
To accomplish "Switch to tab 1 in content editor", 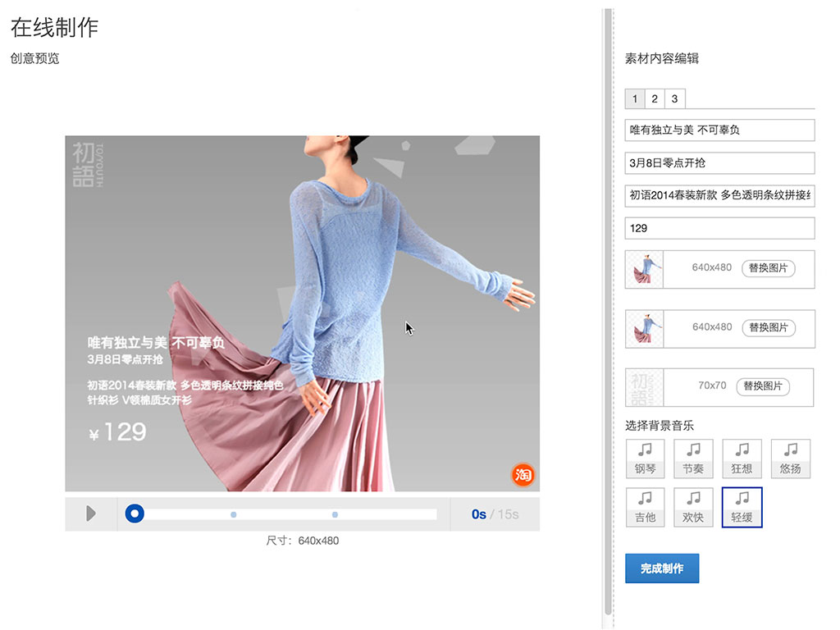I will (635, 99).
